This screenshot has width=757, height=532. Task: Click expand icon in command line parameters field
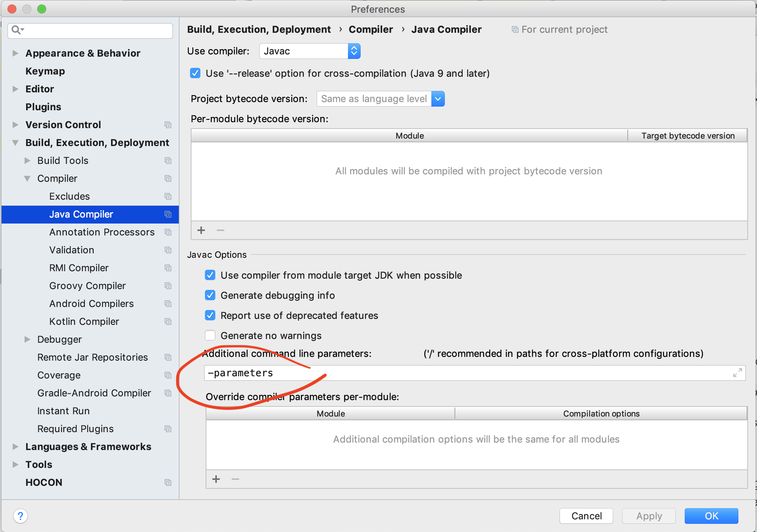pos(737,373)
